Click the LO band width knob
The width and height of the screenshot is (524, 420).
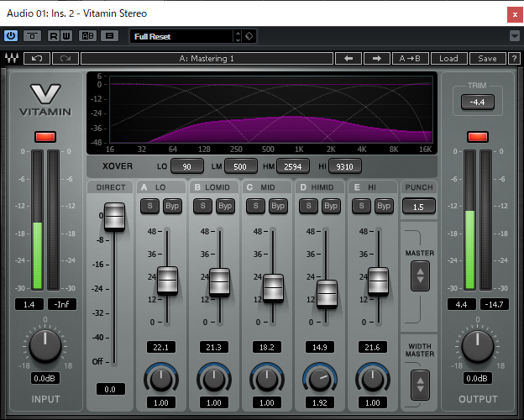(x=161, y=380)
